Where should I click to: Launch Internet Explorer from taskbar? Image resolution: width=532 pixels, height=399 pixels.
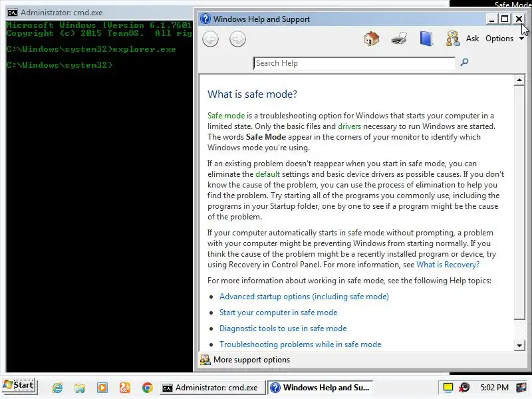(x=57, y=388)
